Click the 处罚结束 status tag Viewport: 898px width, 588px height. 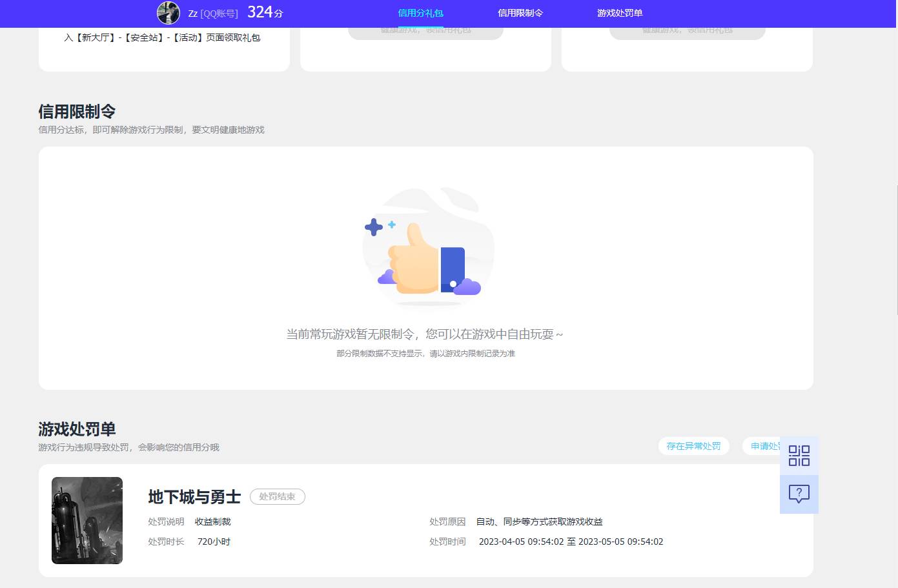pos(278,496)
